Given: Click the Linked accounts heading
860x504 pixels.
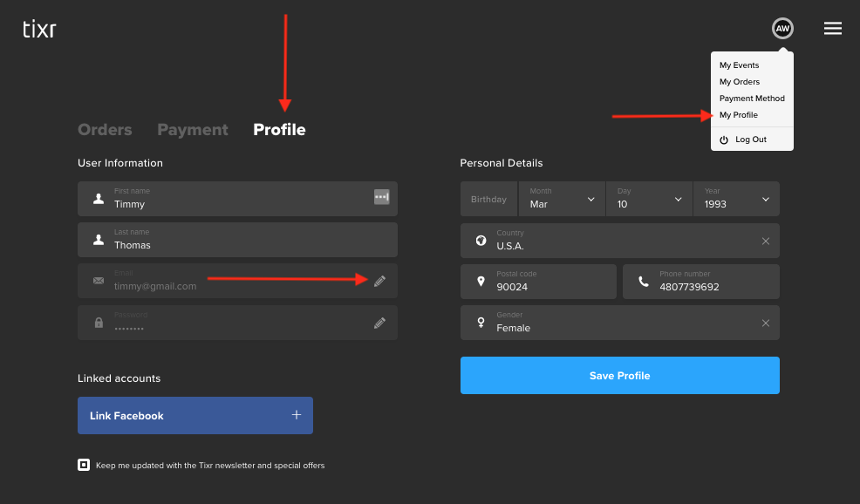Looking at the screenshot, I should click(119, 378).
